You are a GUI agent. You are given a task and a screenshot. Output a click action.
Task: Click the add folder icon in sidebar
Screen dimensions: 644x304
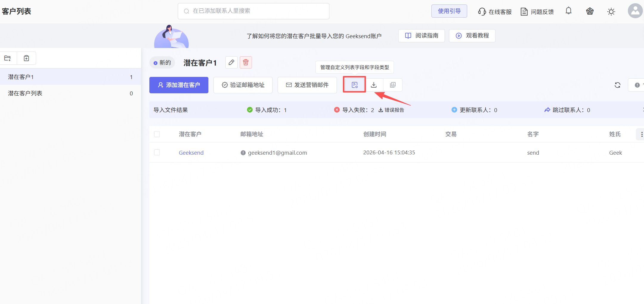8,58
